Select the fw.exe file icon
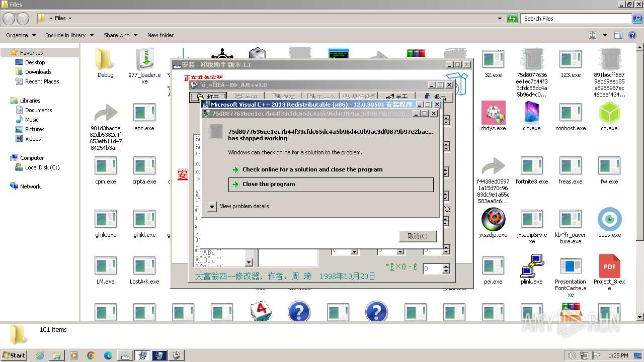The width and height of the screenshot is (644, 362). point(609,166)
